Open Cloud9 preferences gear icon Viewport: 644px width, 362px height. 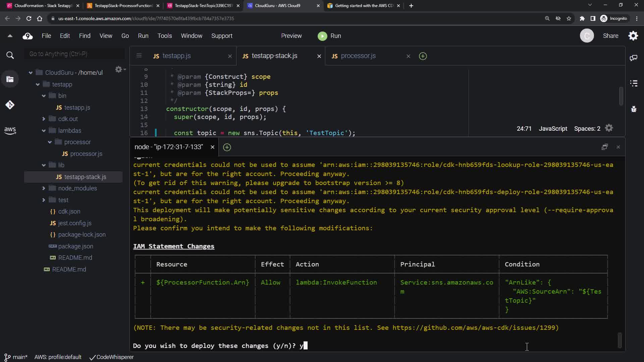(x=633, y=36)
